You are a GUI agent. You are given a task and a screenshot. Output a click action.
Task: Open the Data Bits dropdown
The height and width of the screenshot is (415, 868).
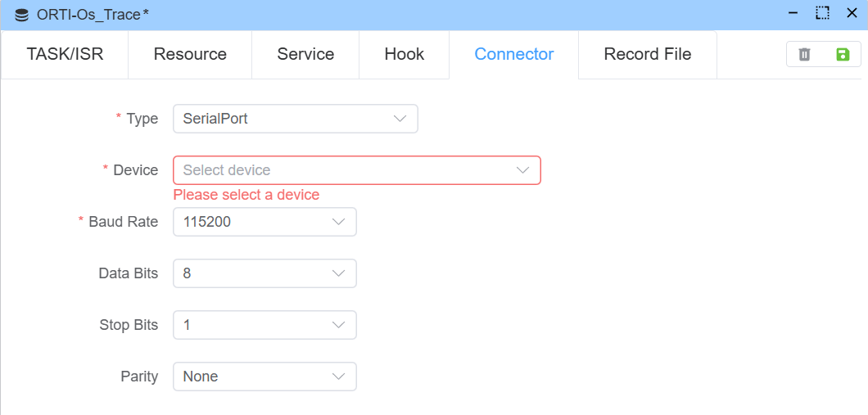[x=264, y=273]
